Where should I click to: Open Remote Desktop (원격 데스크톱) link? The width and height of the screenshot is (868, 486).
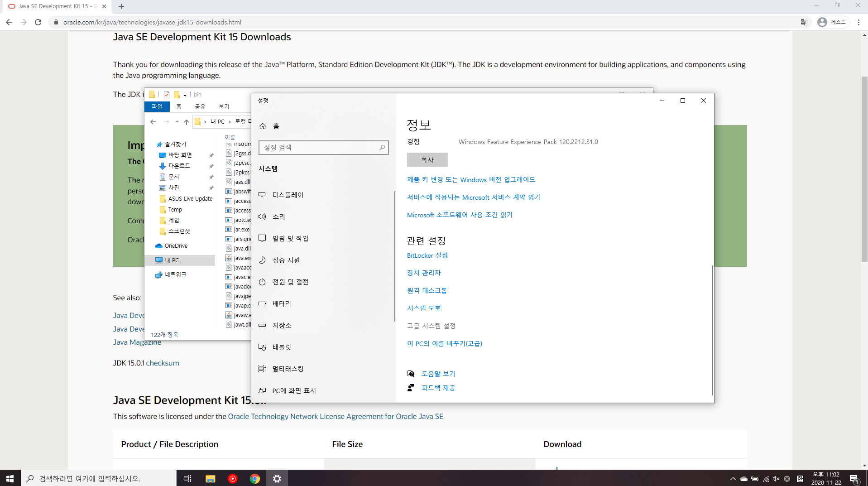(x=427, y=291)
